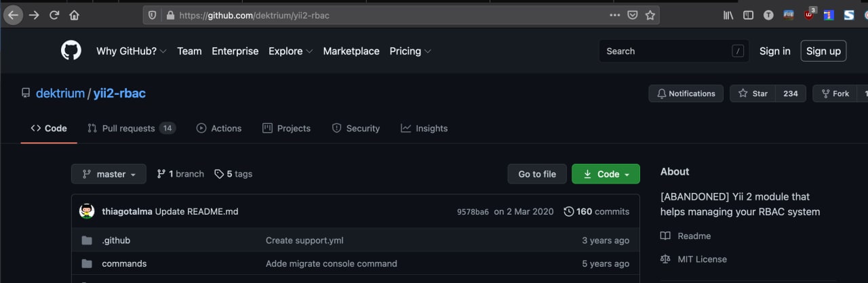Open the Enterprise header link
This screenshot has height=283, width=868.
tap(235, 51)
